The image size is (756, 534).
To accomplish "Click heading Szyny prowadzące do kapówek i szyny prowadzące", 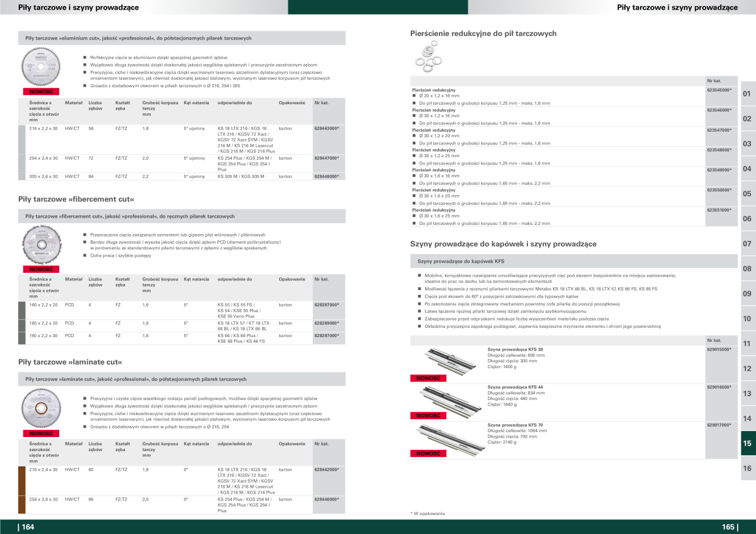I will click(504, 244).
